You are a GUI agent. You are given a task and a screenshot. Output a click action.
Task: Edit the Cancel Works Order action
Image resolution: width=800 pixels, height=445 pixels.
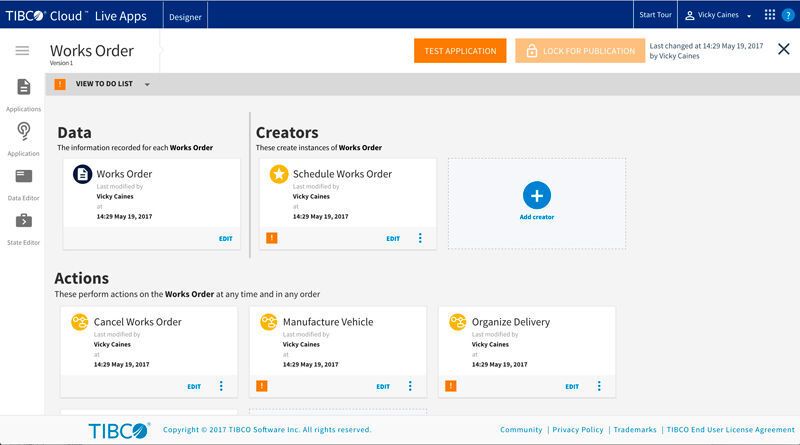click(x=194, y=386)
